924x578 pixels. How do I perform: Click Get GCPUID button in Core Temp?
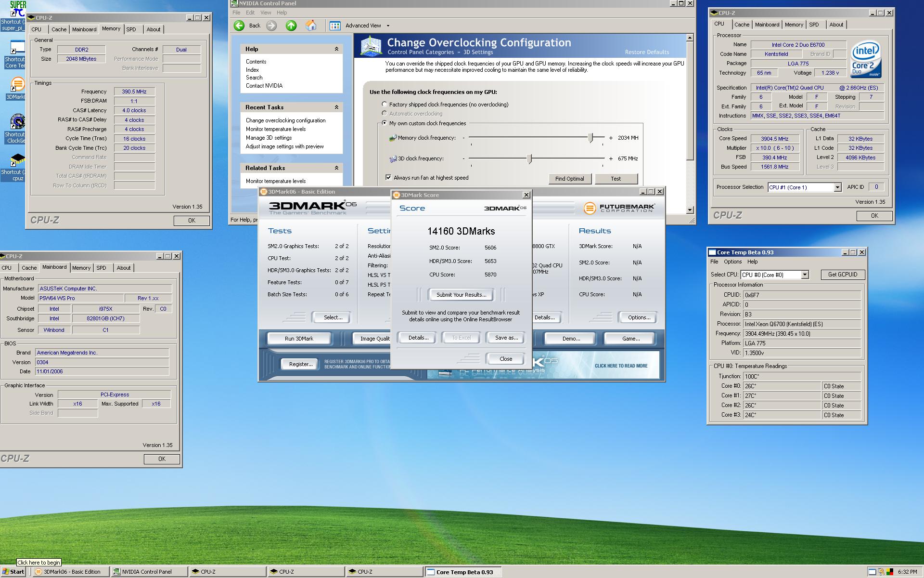(842, 275)
